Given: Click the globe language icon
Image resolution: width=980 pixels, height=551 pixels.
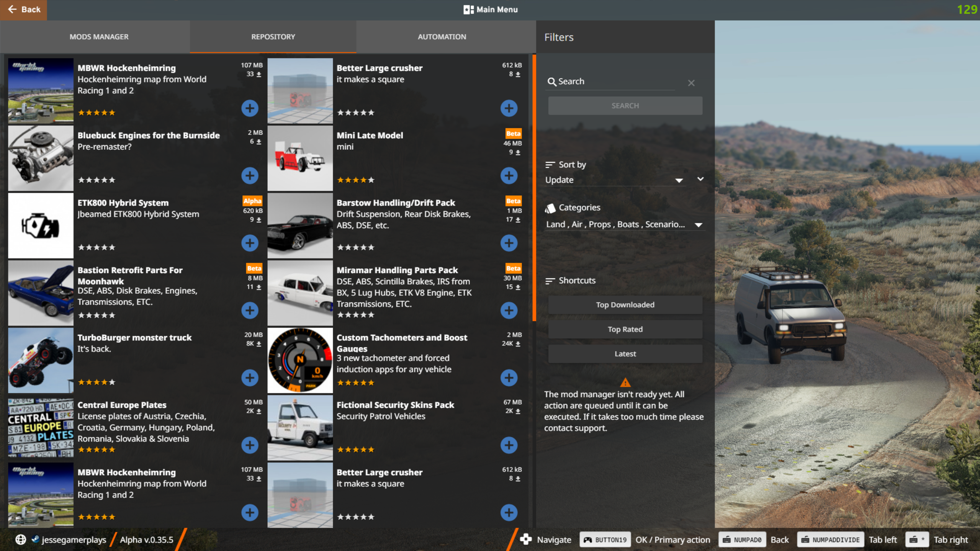Looking at the screenshot, I should click(21, 540).
